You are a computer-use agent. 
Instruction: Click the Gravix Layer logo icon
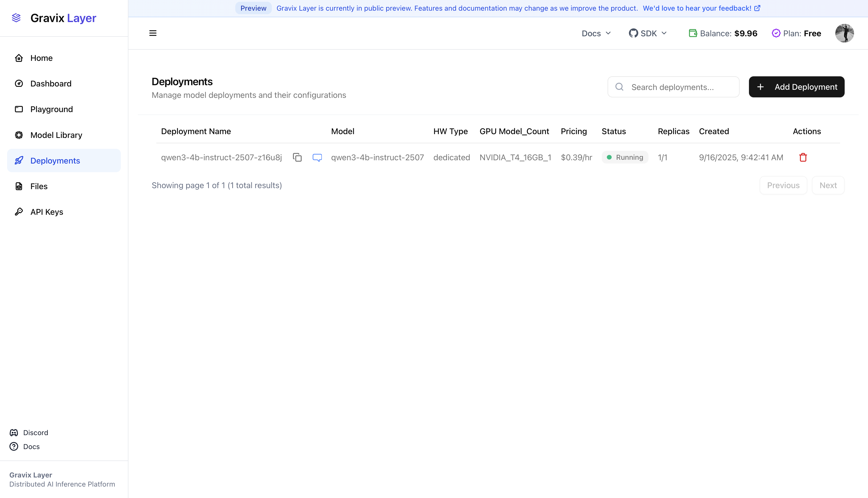(x=16, y=18)
